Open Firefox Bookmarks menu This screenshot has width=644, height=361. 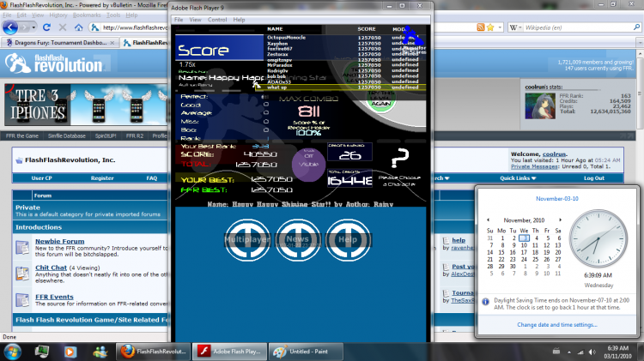click(x=87, y=15)
